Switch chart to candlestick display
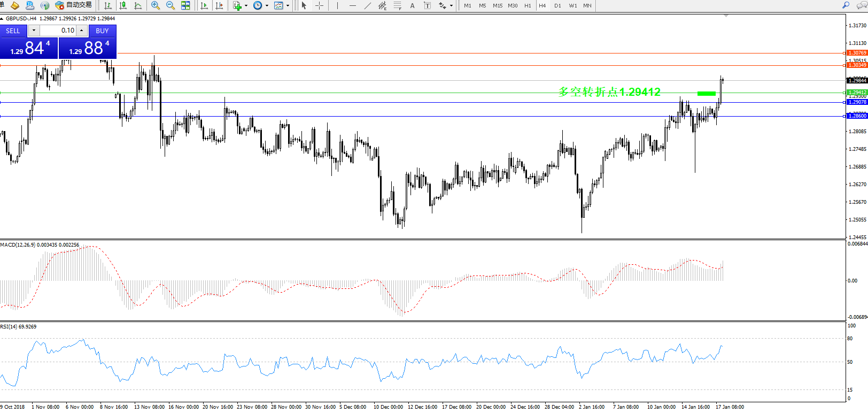Screen dimensions: 868x413 point(123,5)
